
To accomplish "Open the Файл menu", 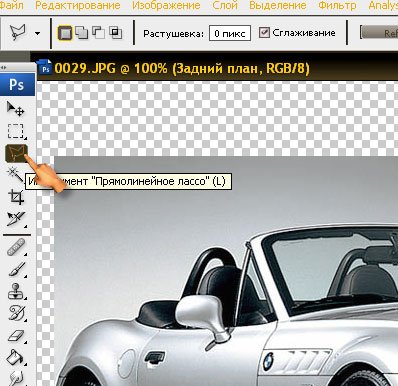I will tap(11, 5).
